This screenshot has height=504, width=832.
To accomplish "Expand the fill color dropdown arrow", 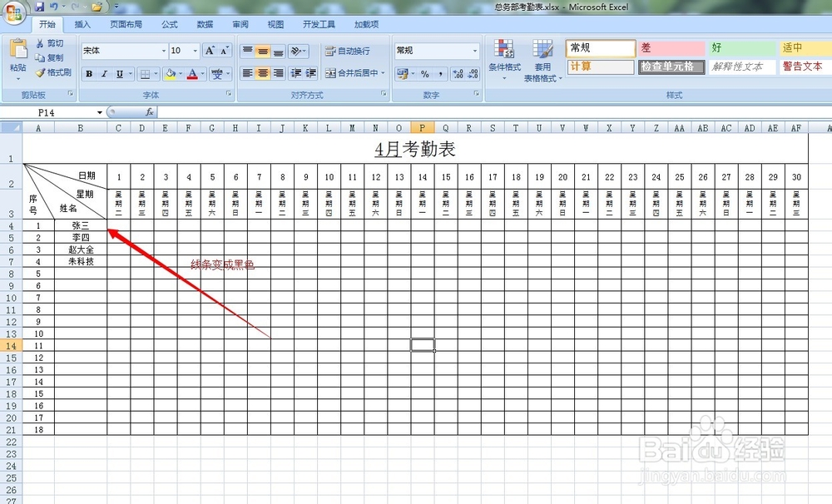I will (x=181, y=74).
